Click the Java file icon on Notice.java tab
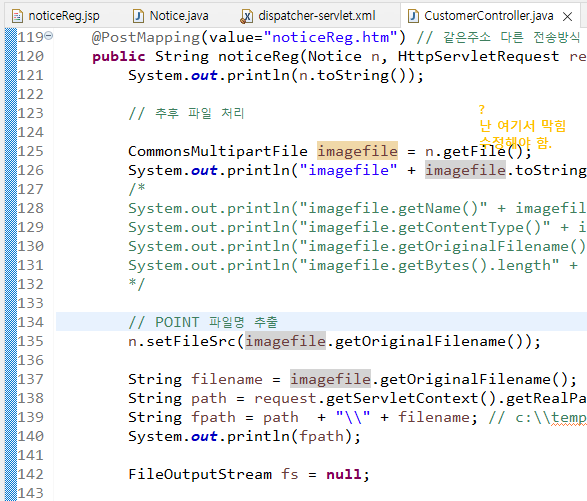 [x=138, y=16]
